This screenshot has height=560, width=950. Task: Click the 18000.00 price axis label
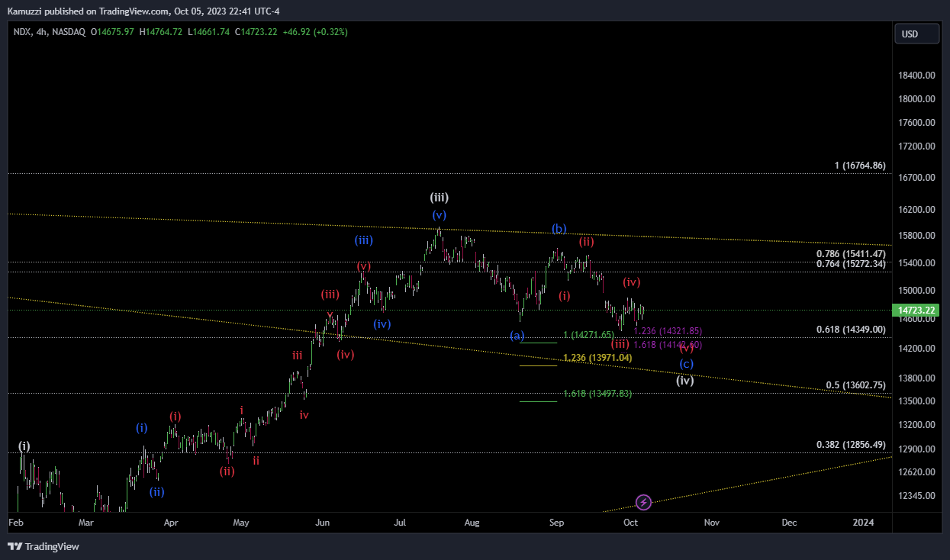pos(918,99)
